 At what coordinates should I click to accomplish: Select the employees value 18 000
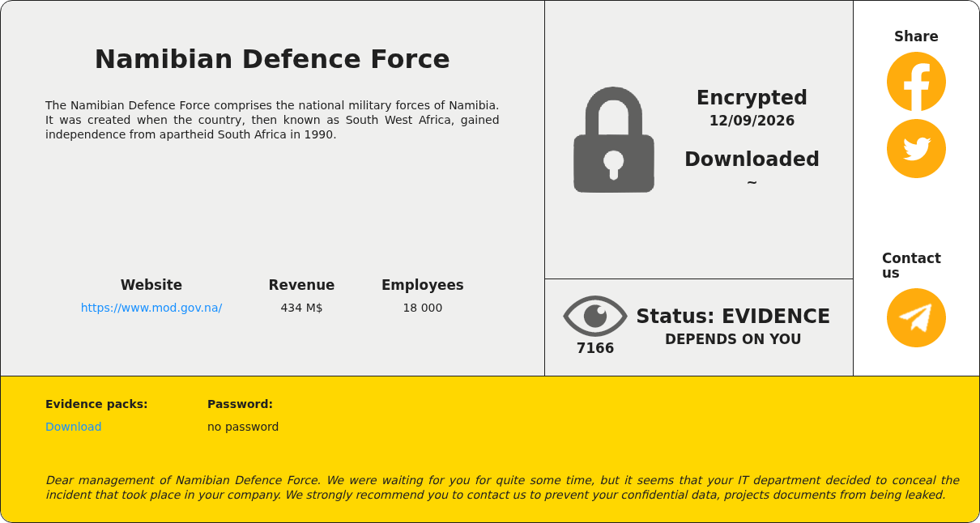click(423, 308)
